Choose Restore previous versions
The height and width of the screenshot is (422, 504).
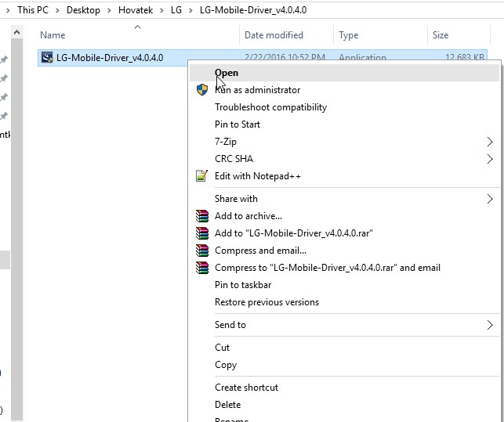click(344, 302)
